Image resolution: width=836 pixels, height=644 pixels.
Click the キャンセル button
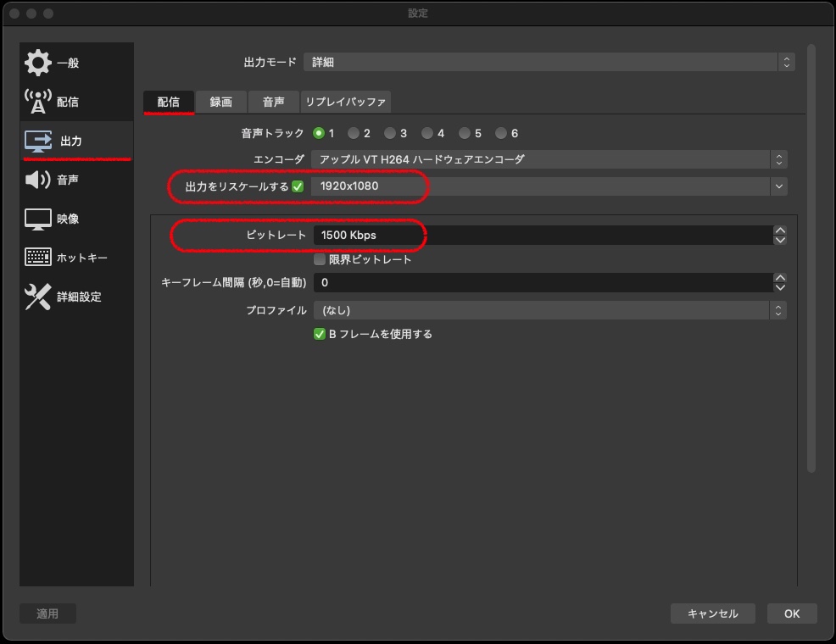click(712, 613)
